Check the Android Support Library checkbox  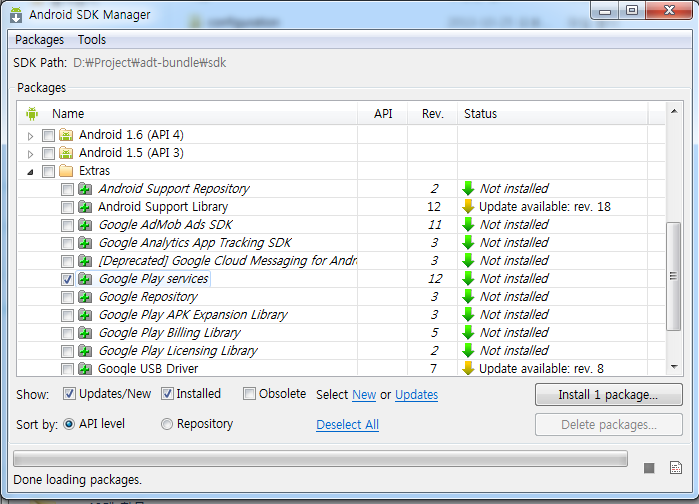(x=67, y=207)
